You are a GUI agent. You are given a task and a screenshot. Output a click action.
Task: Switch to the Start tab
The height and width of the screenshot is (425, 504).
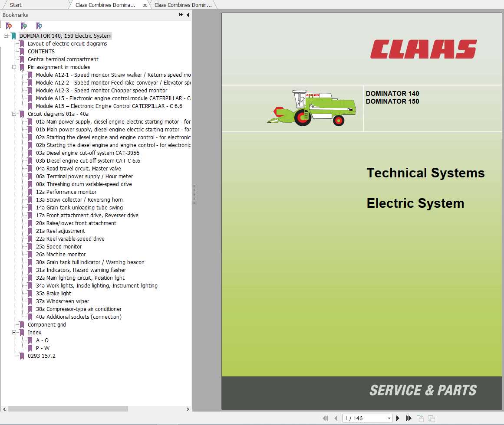[15, 5]
